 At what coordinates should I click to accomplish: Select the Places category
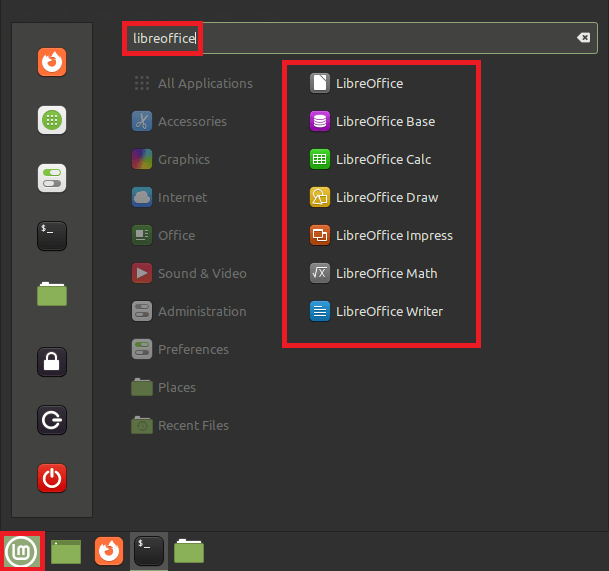(x=164, y=387)
